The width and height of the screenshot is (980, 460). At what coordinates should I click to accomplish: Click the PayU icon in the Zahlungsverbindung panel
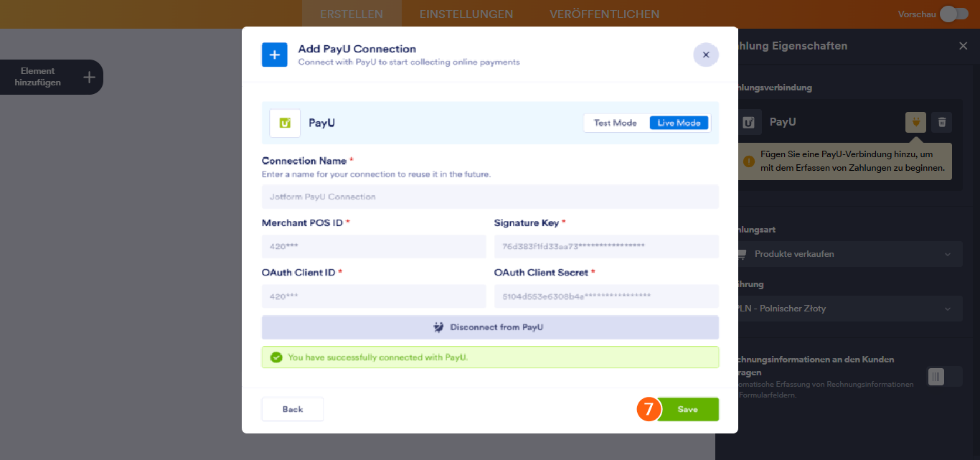pos(748,122)
